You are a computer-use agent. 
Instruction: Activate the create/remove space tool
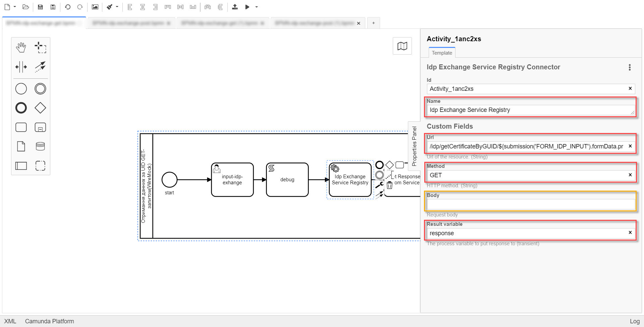(x=21, y=67)
